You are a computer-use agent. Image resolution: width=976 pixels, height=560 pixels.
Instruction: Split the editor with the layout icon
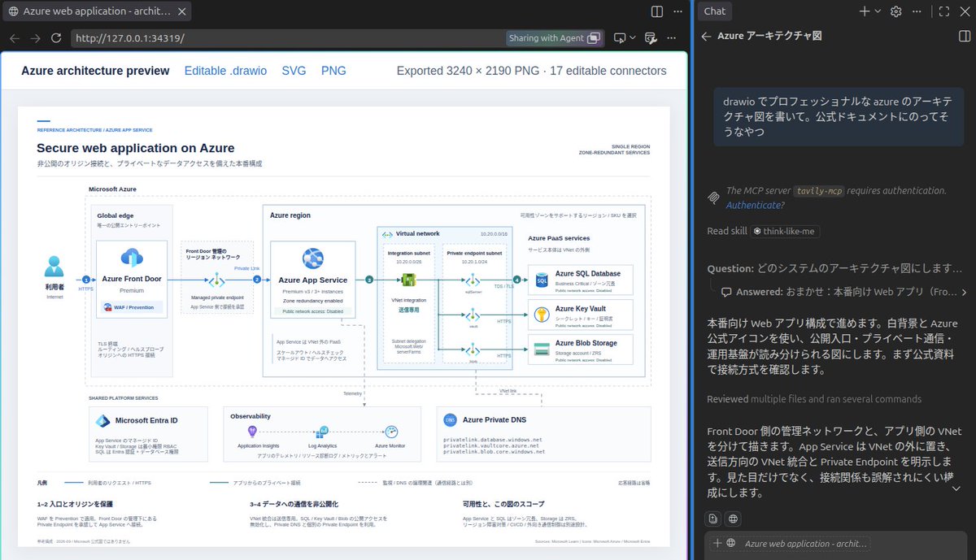tap(657, 11)
